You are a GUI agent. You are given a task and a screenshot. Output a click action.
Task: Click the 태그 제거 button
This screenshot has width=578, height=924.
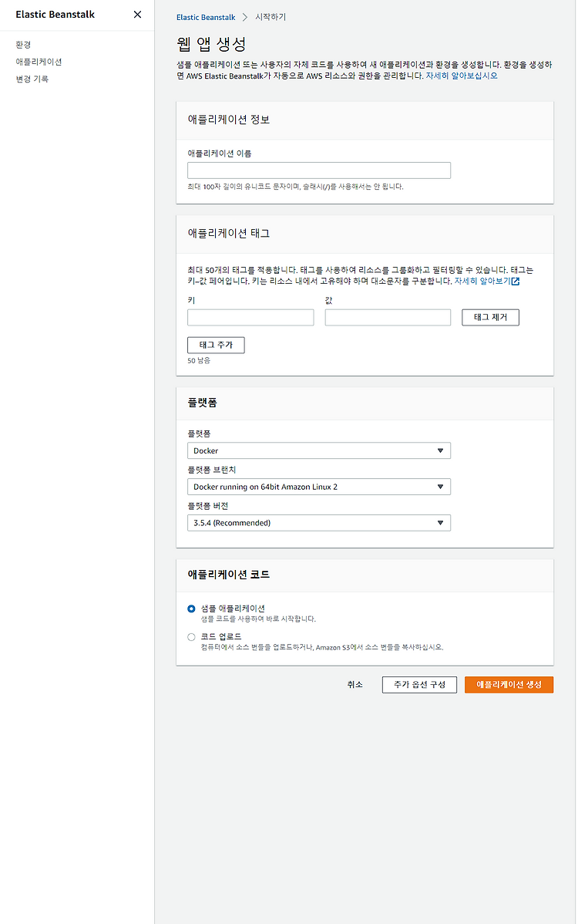tap(490, 318)
